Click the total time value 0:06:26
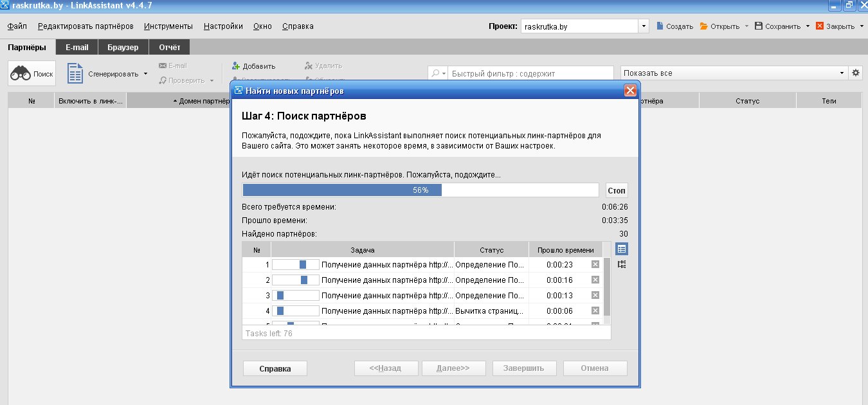The width and height of the screenshot is (868, 405). point(614,207)
